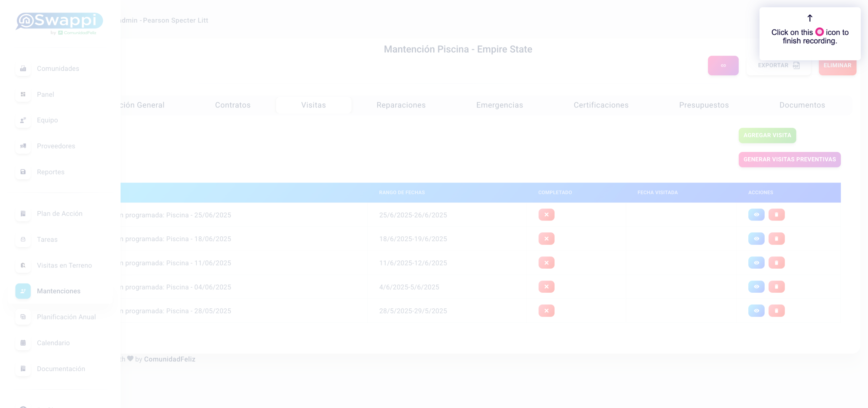This screenshot has width=868, height=408.
Task: Toggle completed X for 11/6/2025 visit
Action: click(546, 263)
